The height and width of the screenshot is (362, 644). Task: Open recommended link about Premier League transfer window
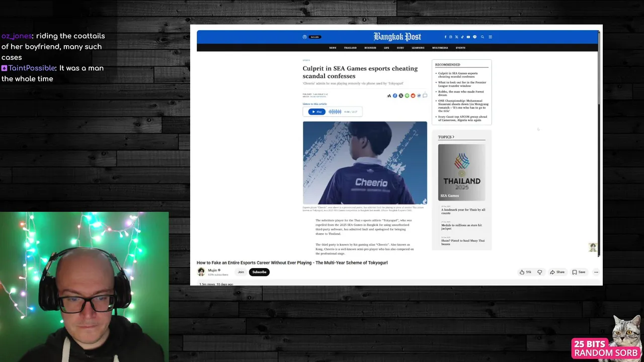coord(462,84)
